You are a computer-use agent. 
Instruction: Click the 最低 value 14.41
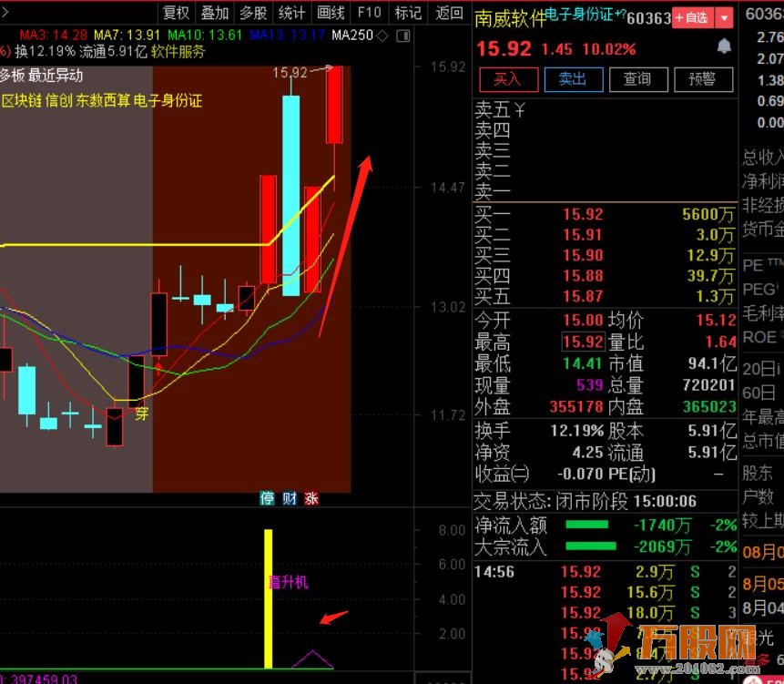click(x=583, y=363)
